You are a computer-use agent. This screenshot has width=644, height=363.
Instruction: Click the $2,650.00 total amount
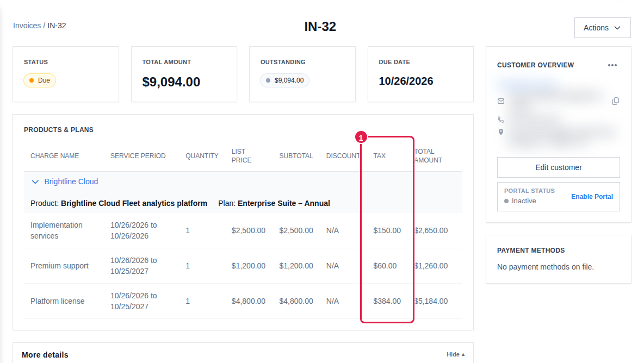431,230
